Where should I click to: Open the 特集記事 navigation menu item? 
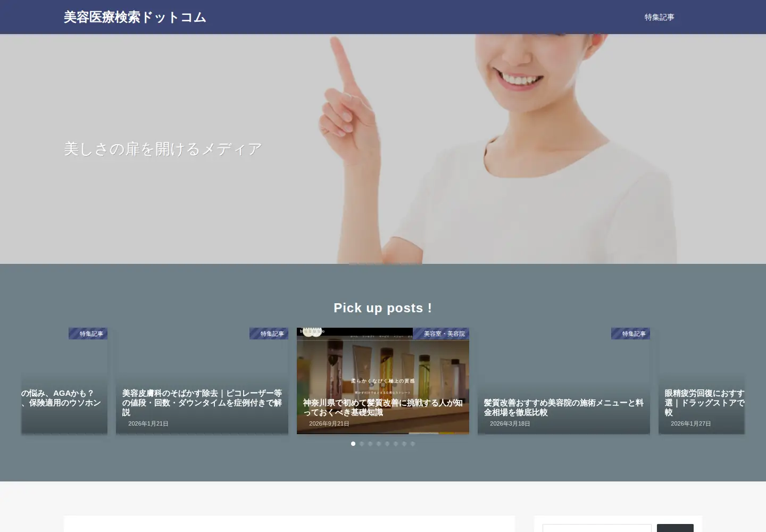(659, 17)
